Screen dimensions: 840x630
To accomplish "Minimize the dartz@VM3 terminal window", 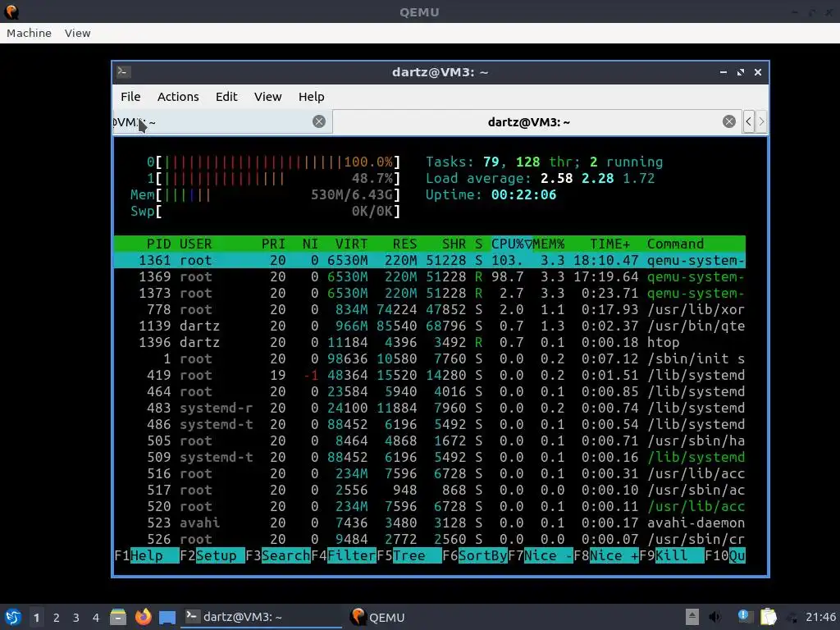I will click(x=724, y=72).
